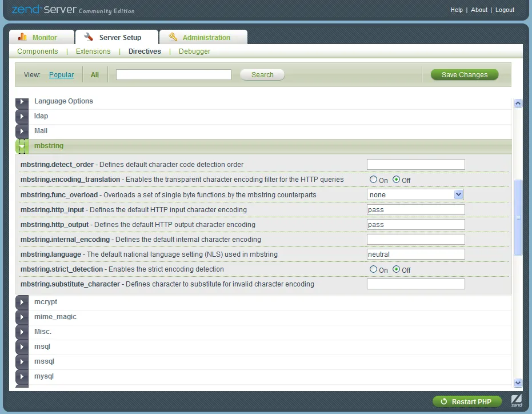Open the Help link
Viewport: 532px width, 414px height.
pos(457,10)
